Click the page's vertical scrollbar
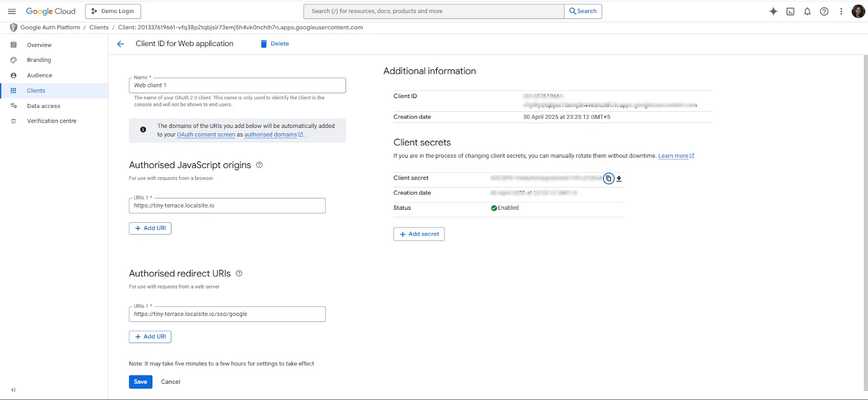868x400 pixels. pos(865,222)
